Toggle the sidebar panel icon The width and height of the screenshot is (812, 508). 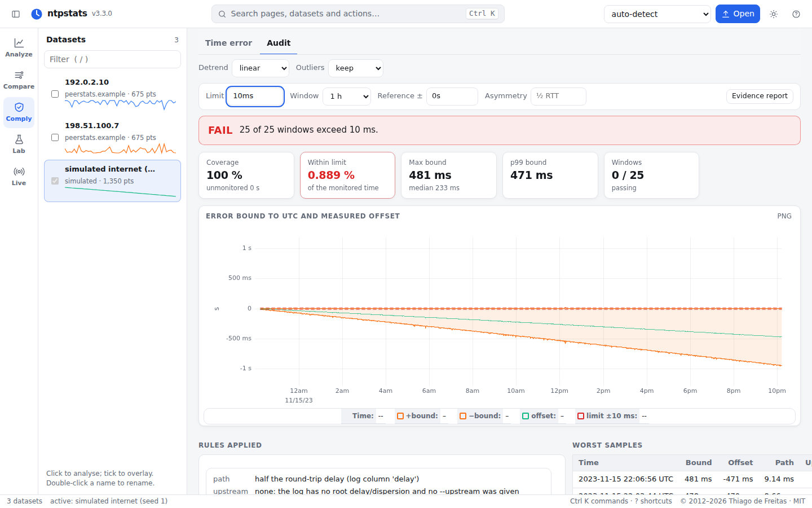[16, 14]
